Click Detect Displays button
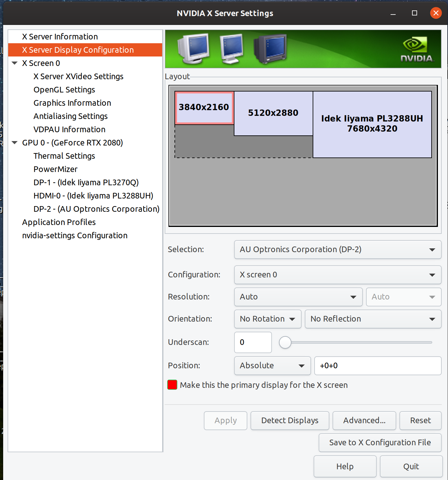This screenshot has height=480, width=448. coord(290,421)
